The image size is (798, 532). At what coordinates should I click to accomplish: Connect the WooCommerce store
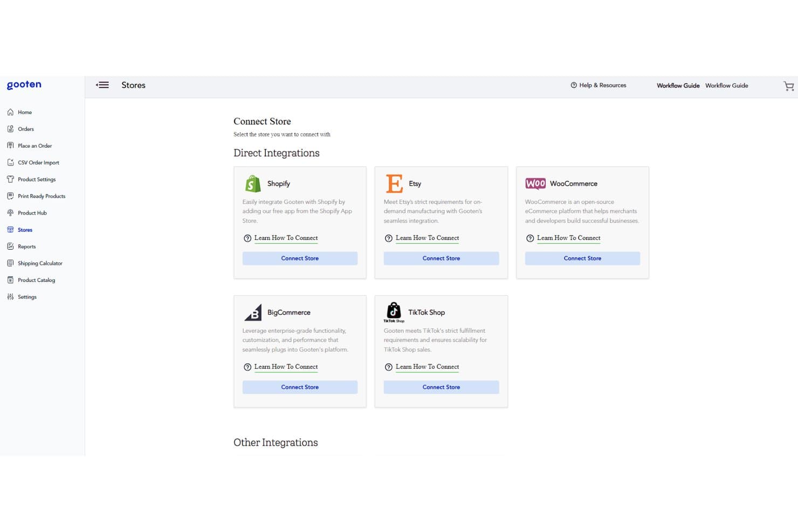(582, 258)
